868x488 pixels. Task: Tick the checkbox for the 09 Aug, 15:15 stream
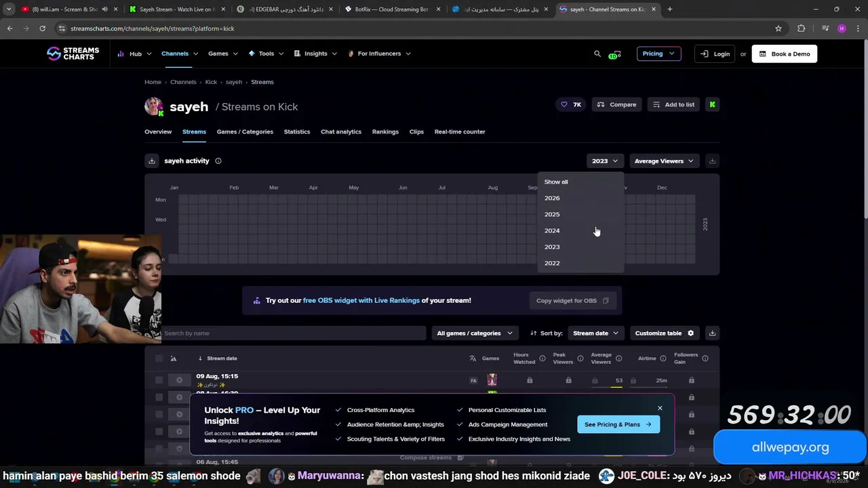(159, 380)
